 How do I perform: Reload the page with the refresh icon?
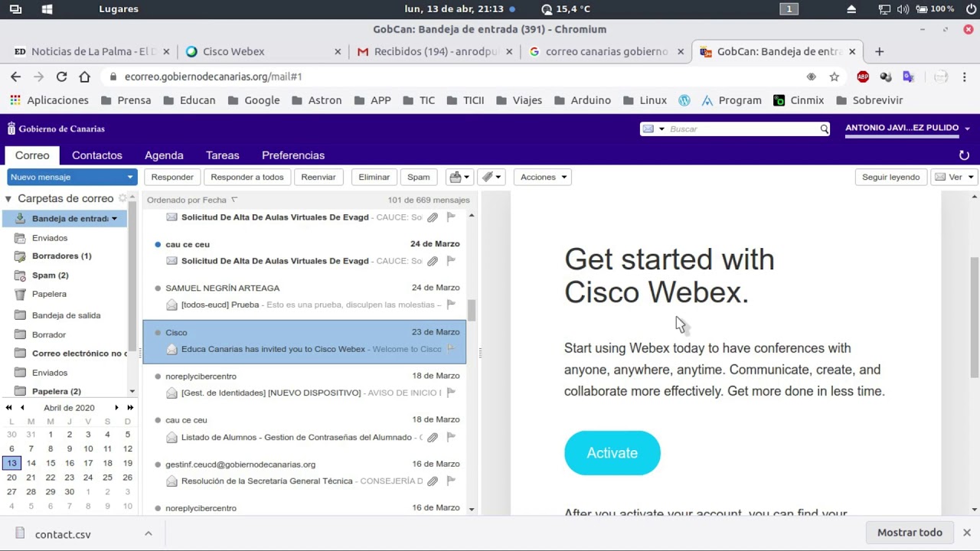pos(61,77)
